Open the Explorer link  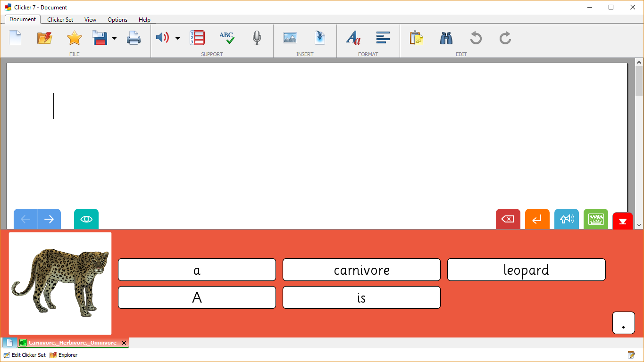[x=64, y=355]
